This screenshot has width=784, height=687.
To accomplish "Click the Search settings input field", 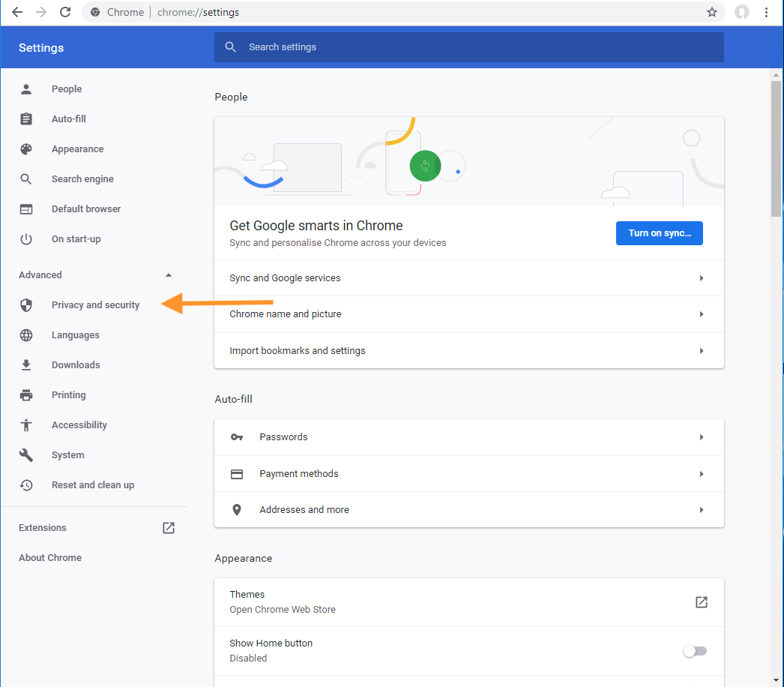I will tap(469, 47).
